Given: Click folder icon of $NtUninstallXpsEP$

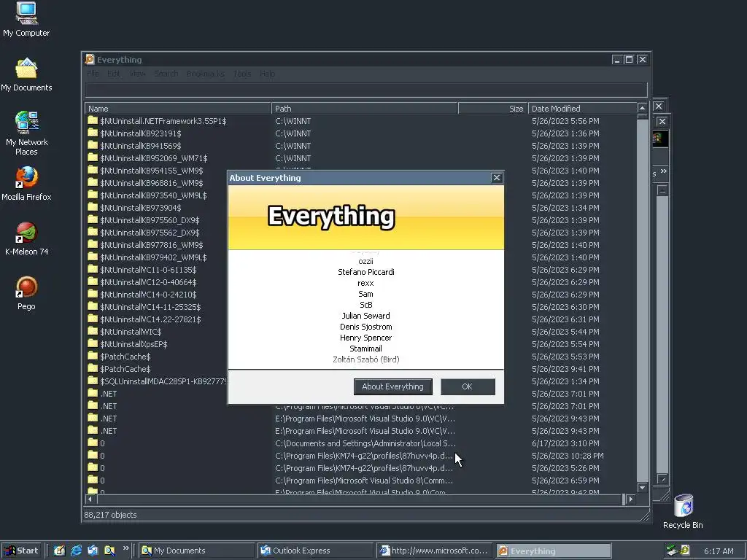Looking at the screenshot, I should [93, 343].
